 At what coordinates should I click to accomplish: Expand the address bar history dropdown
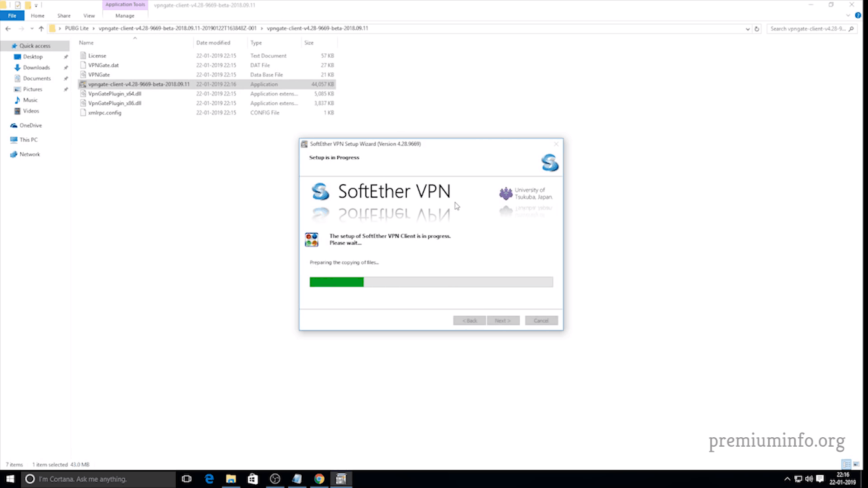coord(748,29)
